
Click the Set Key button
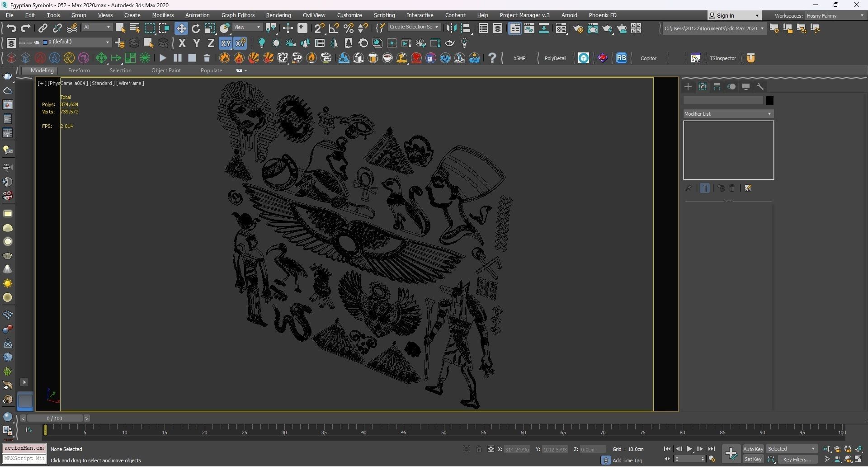(753, 460)
